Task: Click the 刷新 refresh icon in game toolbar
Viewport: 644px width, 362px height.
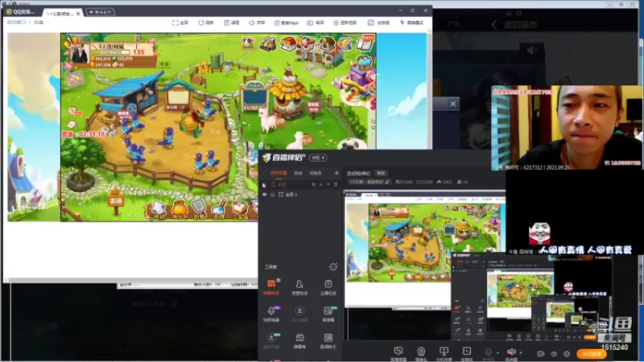Action: pos(206,23)
